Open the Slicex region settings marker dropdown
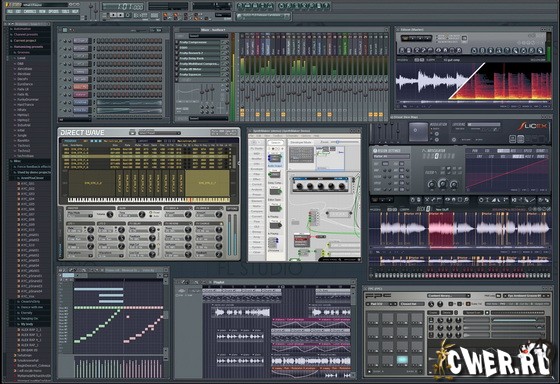This screenshot has width=560, height=384. [x=391, y=156]
